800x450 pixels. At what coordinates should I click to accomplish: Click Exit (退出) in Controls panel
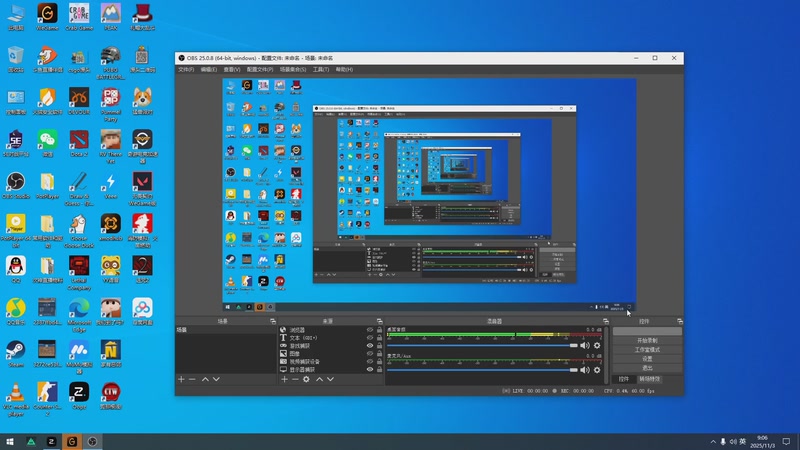pyautogui.click(x=647, y=368)
